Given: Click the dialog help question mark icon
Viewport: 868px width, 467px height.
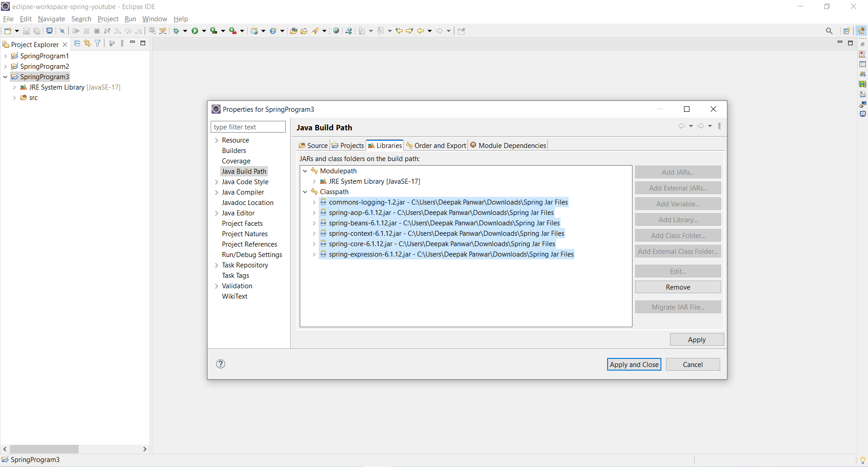Looking at the screenshot, I should (221, 364).
